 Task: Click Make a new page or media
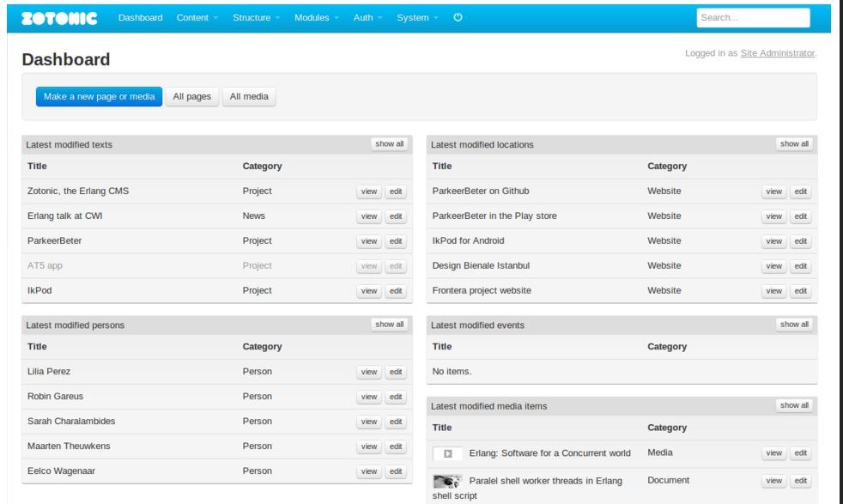click(x=99, y=97)
